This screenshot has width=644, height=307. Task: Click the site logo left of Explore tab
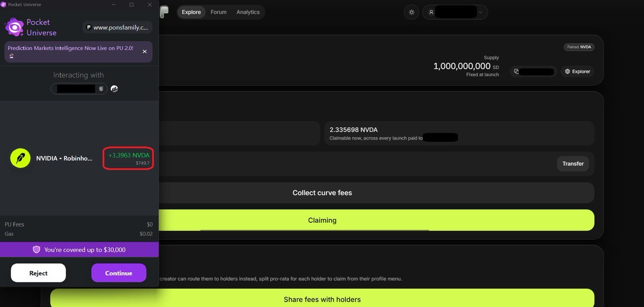pos(164,12)
